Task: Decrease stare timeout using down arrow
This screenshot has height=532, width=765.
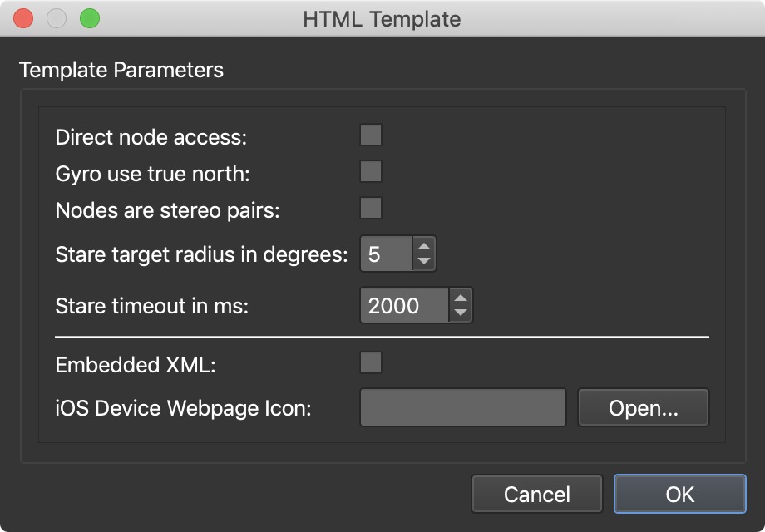Action: click(461, 312)
